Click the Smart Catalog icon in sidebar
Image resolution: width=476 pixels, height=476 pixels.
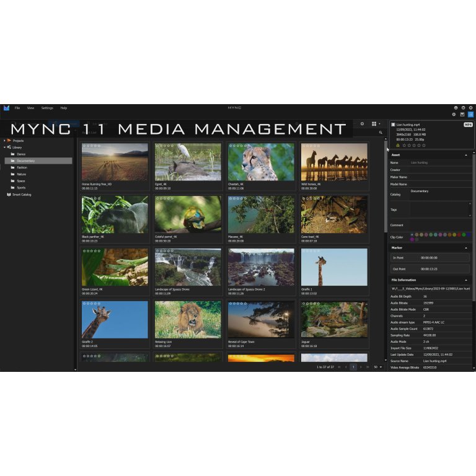[9, 195]
